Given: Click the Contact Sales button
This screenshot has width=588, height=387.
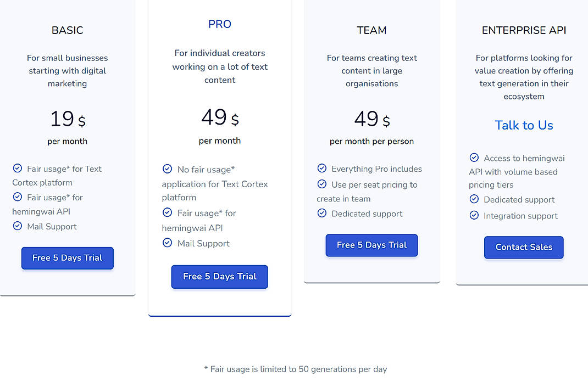Looking at the screenshot, I should click(x=524, y=247).
